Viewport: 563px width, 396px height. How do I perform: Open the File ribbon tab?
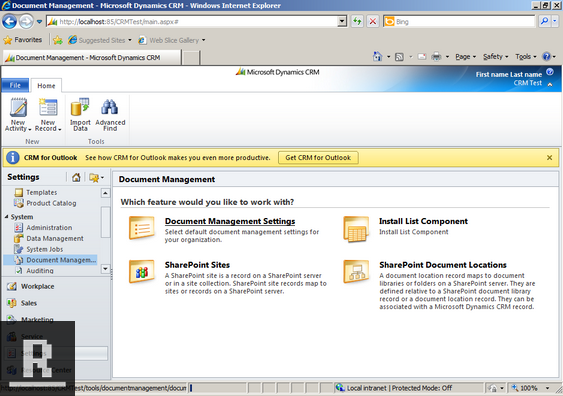[15, 85]
